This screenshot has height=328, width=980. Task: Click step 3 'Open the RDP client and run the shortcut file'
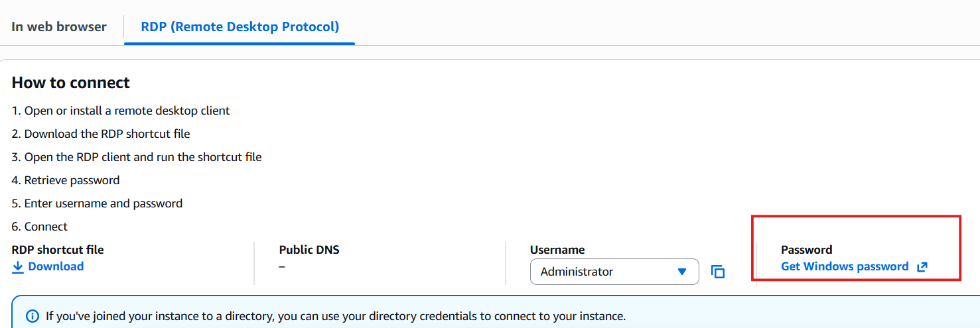(x=137, y=157)
